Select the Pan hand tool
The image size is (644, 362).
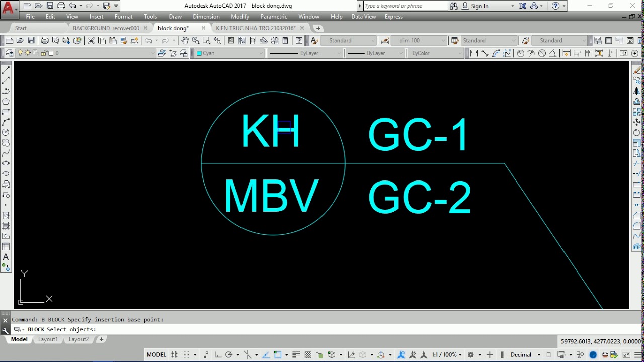[185, 40]
